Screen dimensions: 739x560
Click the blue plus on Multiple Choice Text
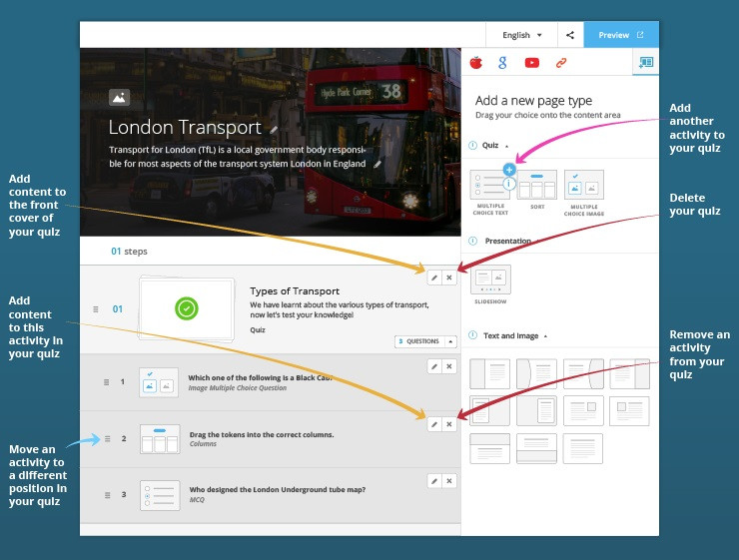click(x=509, y=170)
